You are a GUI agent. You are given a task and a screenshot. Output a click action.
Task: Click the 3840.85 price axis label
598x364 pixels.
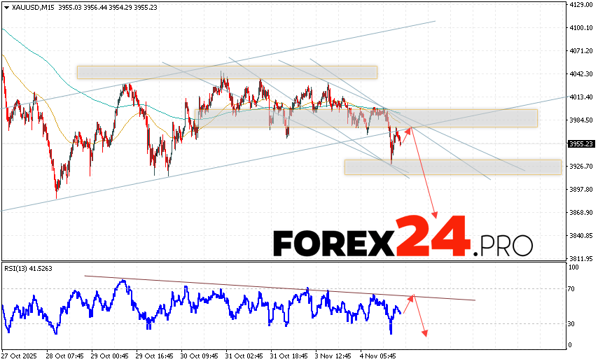coord(581,236)
